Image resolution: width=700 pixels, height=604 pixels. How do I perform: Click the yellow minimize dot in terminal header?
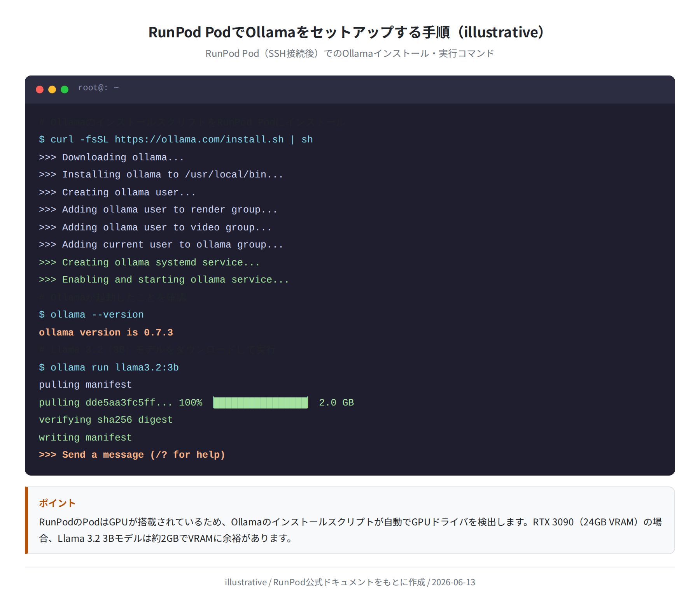click(x=52, y=90)
